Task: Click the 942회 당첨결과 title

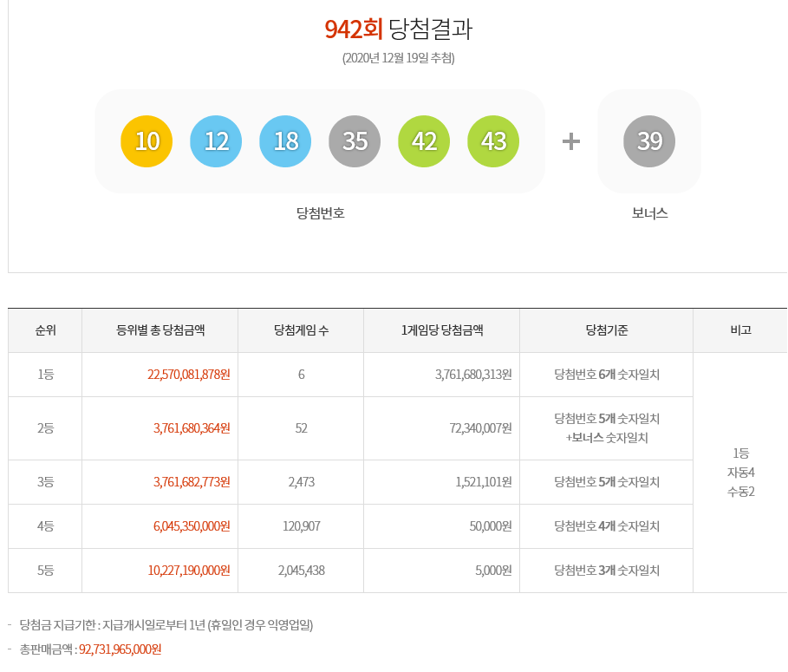Action: [x=398, y=29]
